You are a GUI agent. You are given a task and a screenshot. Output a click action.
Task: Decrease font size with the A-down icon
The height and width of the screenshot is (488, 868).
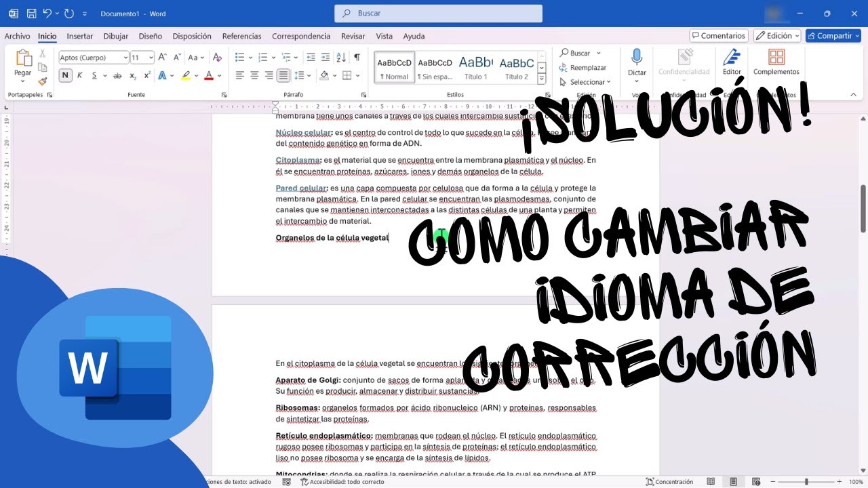[x=177, y=58]
